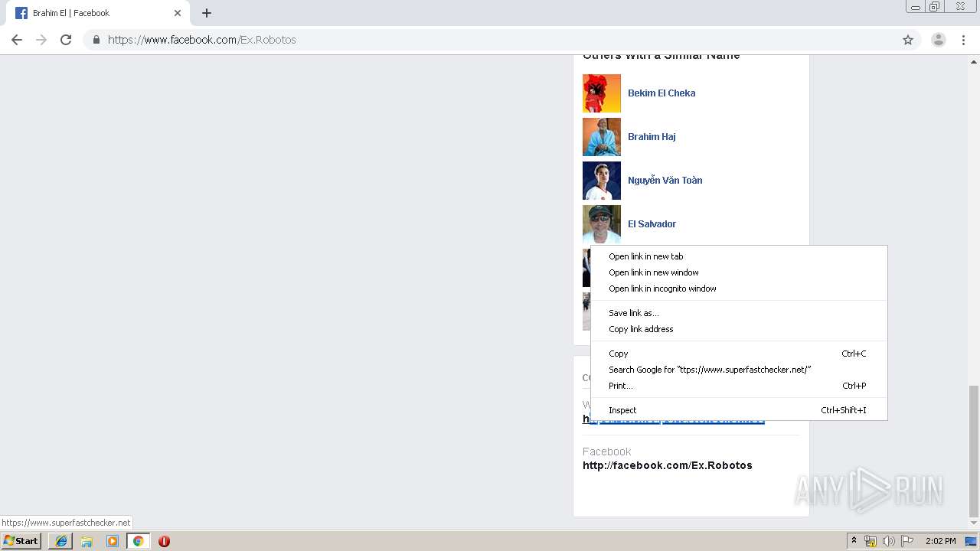This screenshot has height=551, width=980.
Task: Close the Brahim El Facebook tab
Action: [178, 13]
